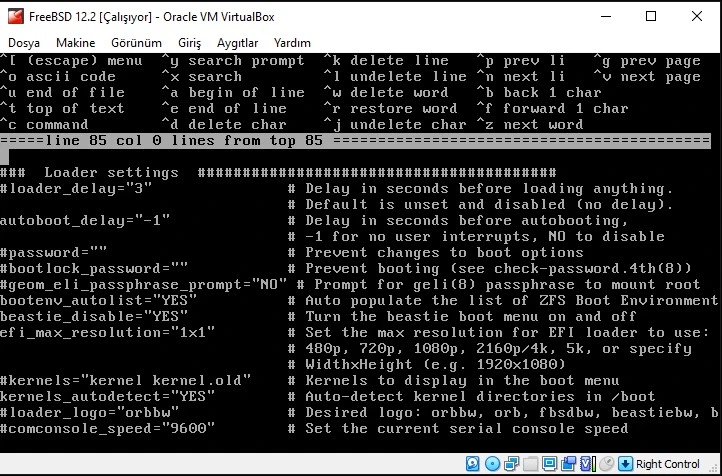Click the ^b back 1 char help entry
The width and height of the screenshot is (722, 476).
539,93
